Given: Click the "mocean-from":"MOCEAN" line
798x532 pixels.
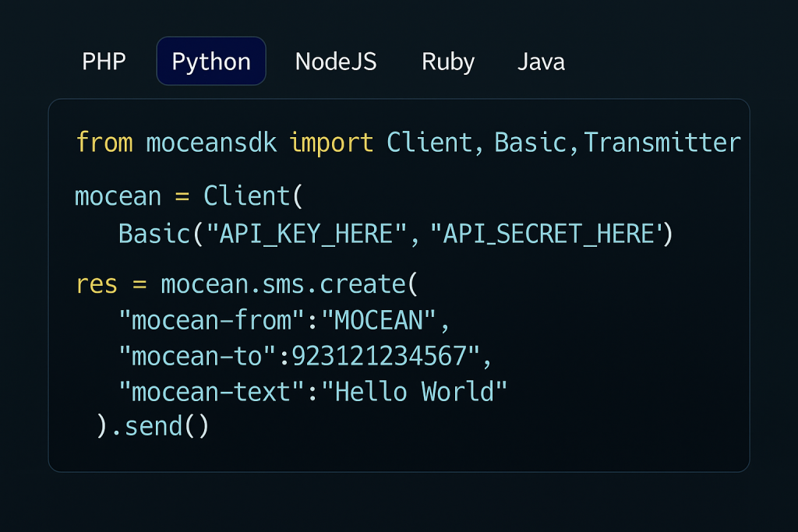Looking at the screenshot, I should point(284,320).
